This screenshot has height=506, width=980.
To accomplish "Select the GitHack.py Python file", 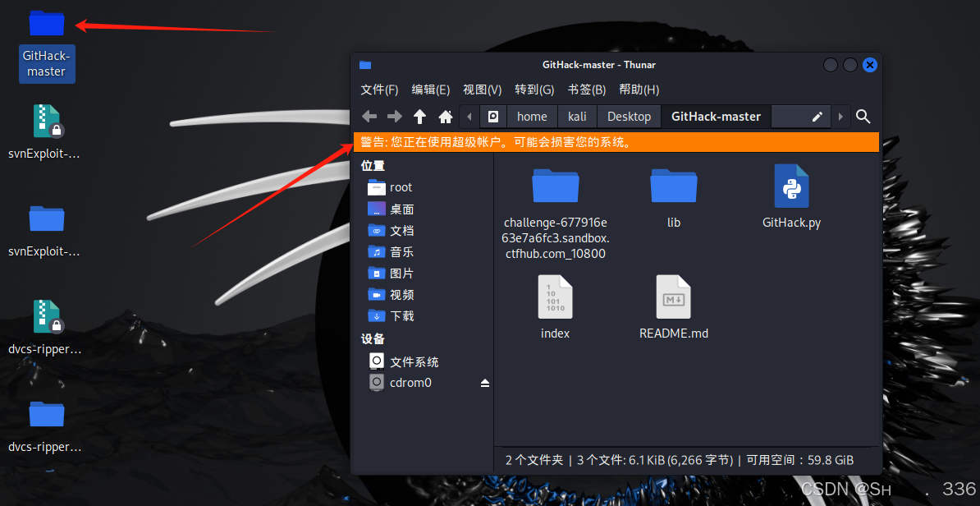I will coord(791,196).
